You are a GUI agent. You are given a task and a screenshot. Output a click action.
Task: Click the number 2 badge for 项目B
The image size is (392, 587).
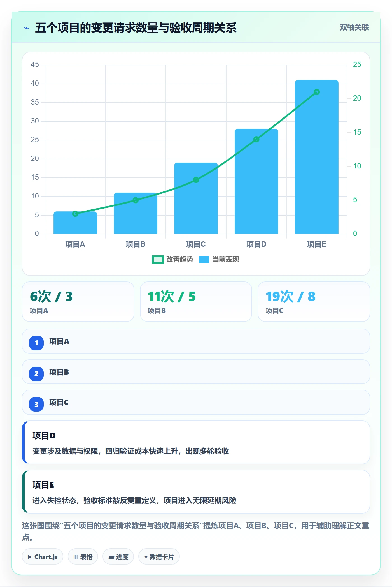click(x=36, y=374)
